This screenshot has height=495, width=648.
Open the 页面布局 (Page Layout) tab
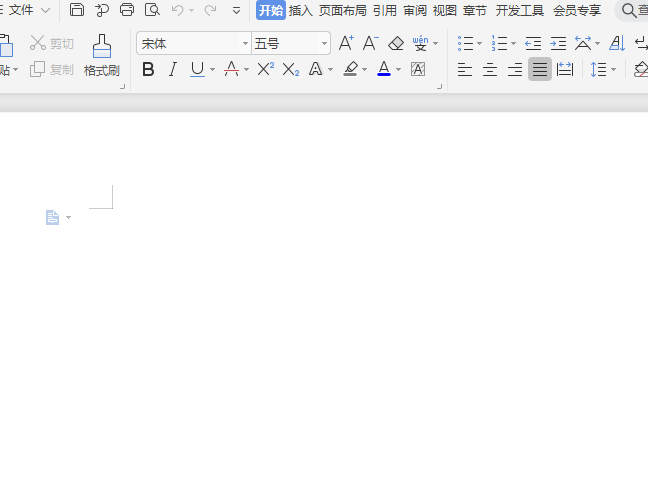[x=342, y=10]
